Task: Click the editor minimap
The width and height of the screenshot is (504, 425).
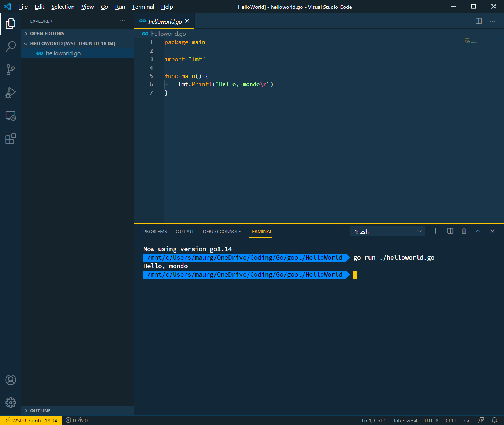Action: [470, 41]
